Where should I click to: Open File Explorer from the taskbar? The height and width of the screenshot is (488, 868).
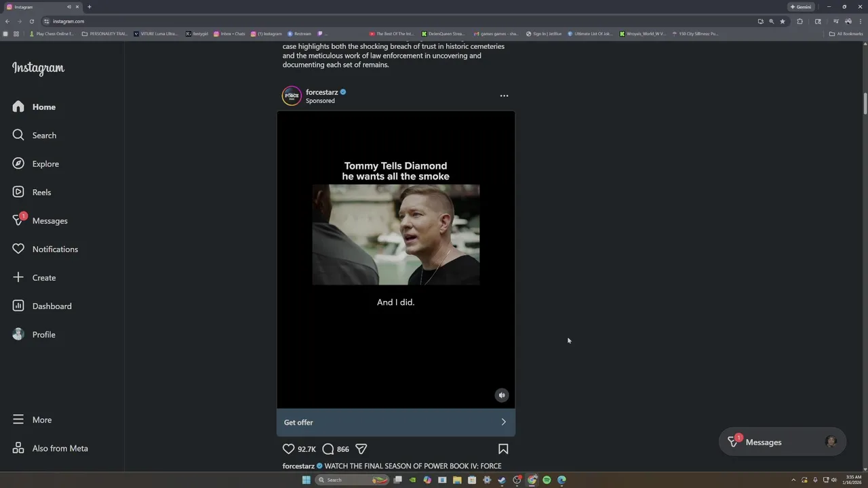[x=457, y=480]
